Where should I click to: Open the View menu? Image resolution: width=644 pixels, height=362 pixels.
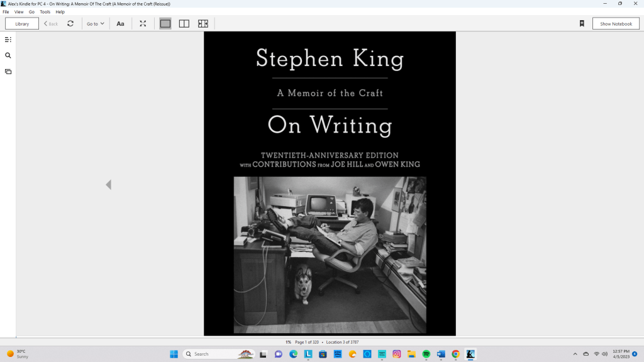tap(19, 11)
